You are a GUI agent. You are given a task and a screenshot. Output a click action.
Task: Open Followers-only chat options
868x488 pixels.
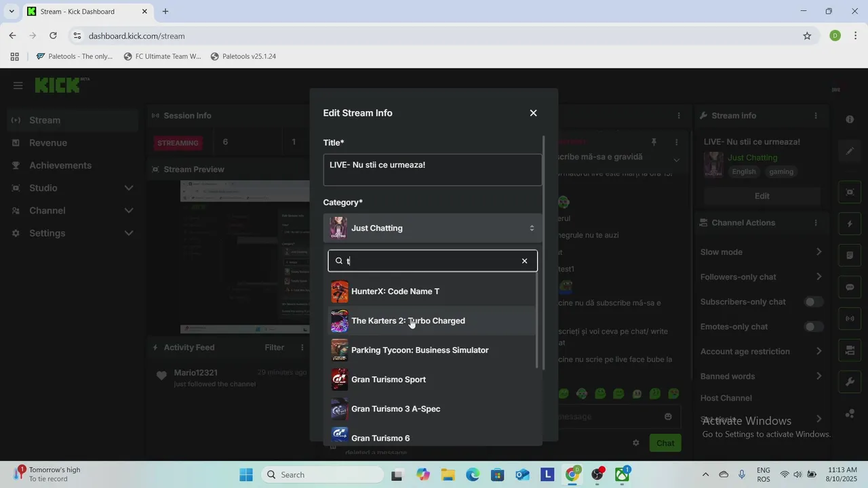762,277
